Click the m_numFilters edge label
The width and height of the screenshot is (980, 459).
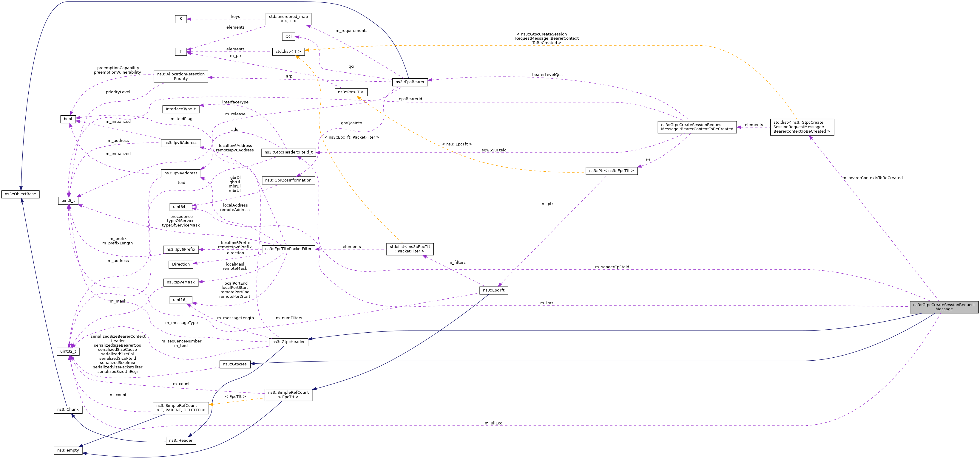[x=289, y=318]
